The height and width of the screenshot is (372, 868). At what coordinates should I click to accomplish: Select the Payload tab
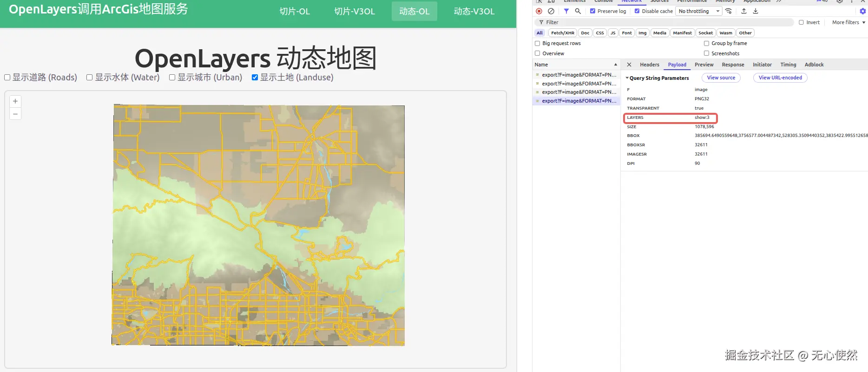point(677,65)
